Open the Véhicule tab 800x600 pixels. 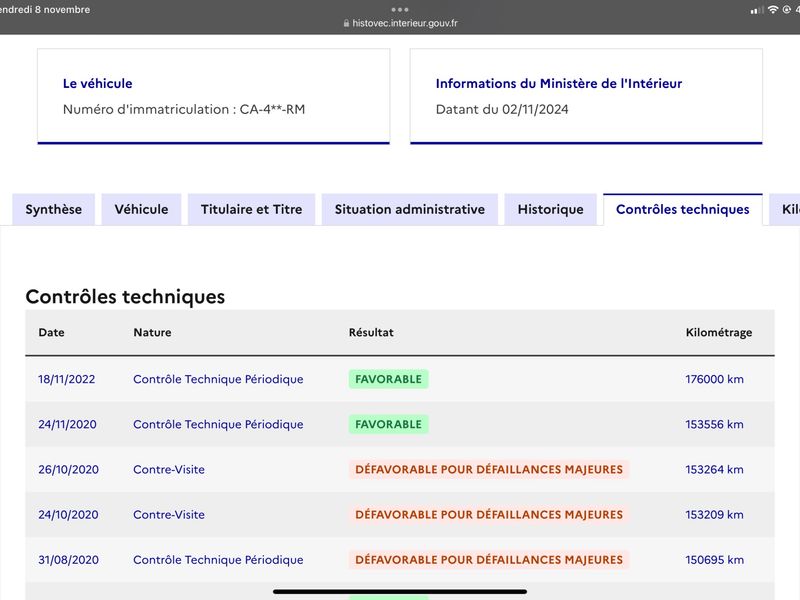pos(141,210)
